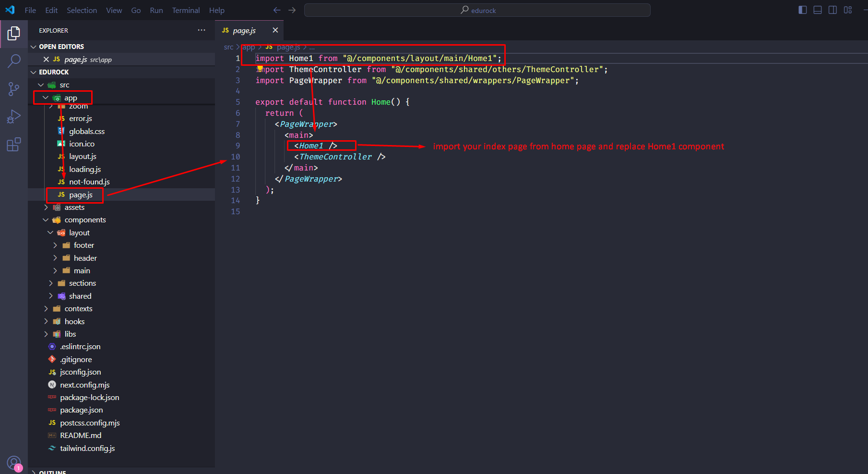Click line number 15 in the gutter
This screenshot has height=474, width=868.
point(236,211)
